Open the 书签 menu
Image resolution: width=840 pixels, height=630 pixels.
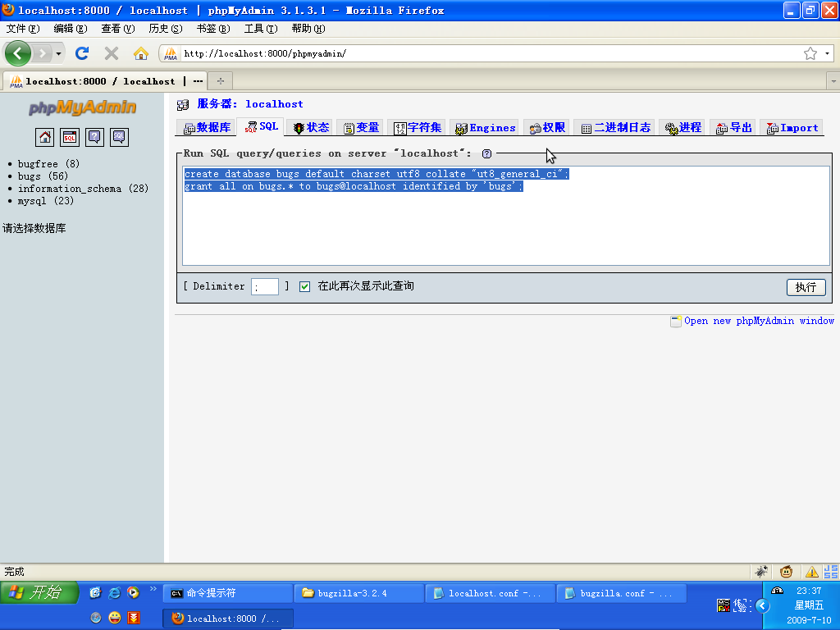coord(213,29)
